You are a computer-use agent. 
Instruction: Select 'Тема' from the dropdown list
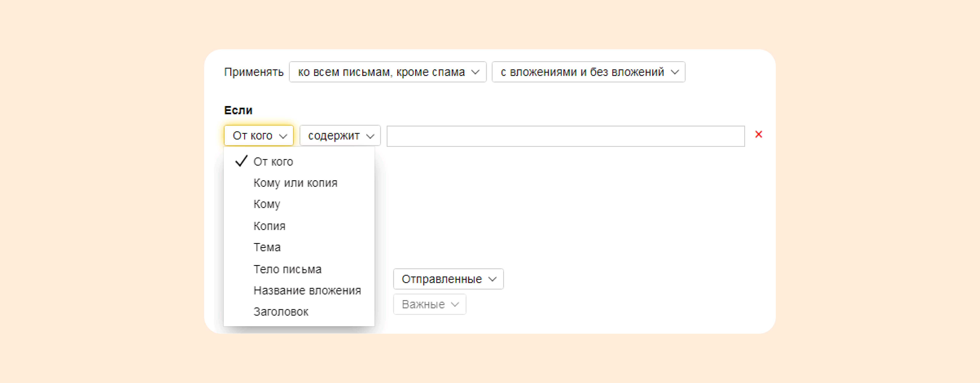[x=299, y=247]
